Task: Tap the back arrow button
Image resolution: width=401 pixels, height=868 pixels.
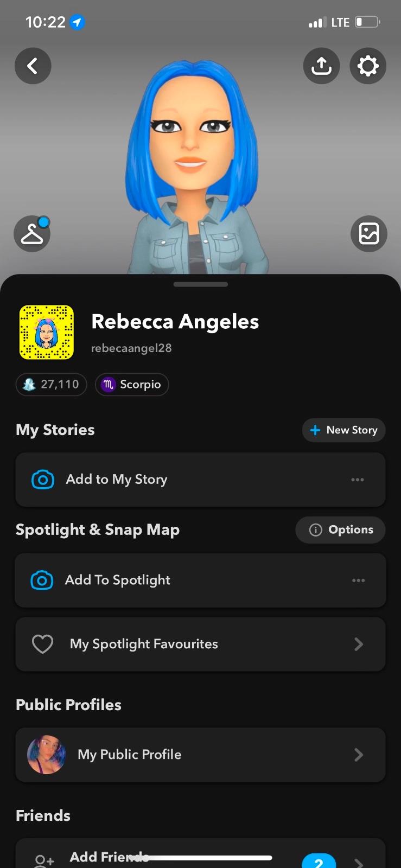Action: click(x=33, y=66)
